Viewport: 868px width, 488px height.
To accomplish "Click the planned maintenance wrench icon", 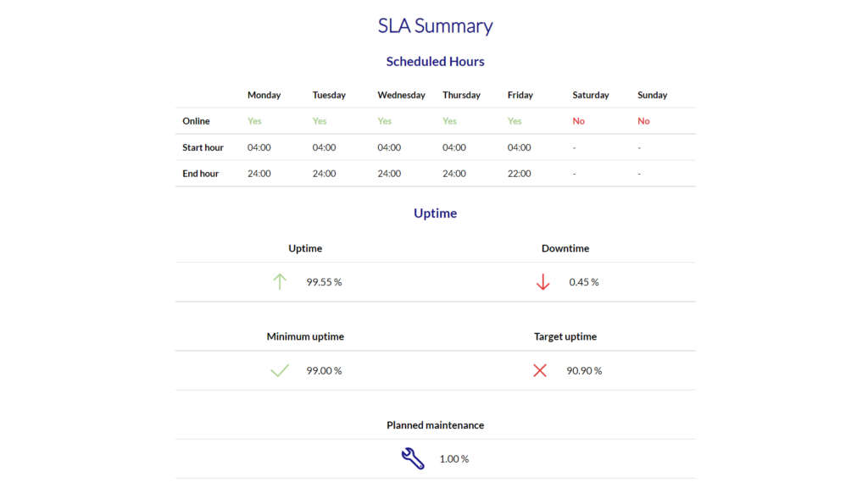I will (x=413, y=458).
